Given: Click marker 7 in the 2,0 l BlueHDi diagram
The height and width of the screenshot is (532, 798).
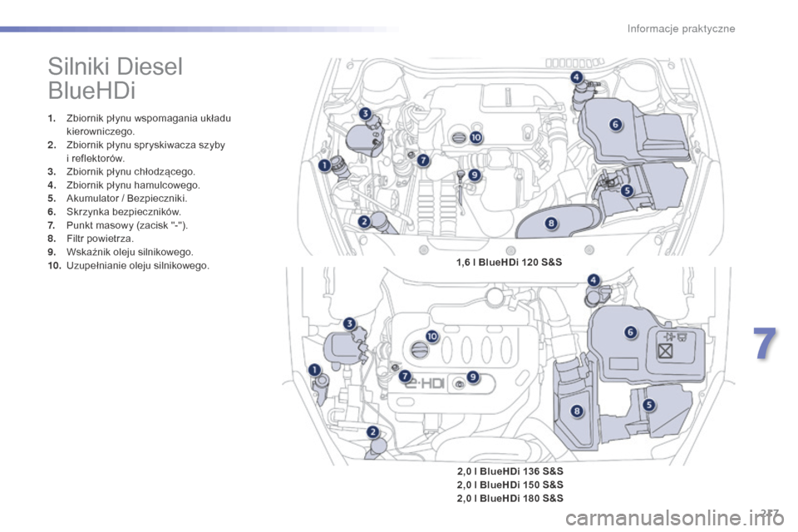Looking at the screenshot, I should pyautogui.click(x=405, y=377).
